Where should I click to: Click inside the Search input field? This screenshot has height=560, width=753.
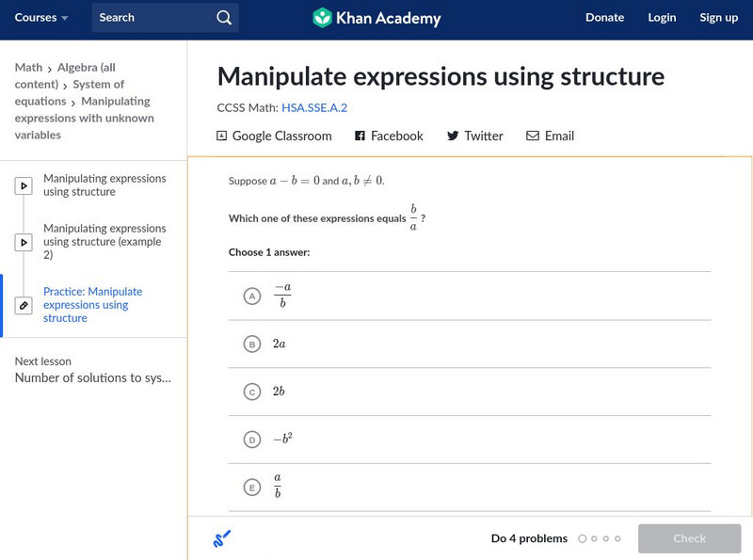[x=151, y=18]
